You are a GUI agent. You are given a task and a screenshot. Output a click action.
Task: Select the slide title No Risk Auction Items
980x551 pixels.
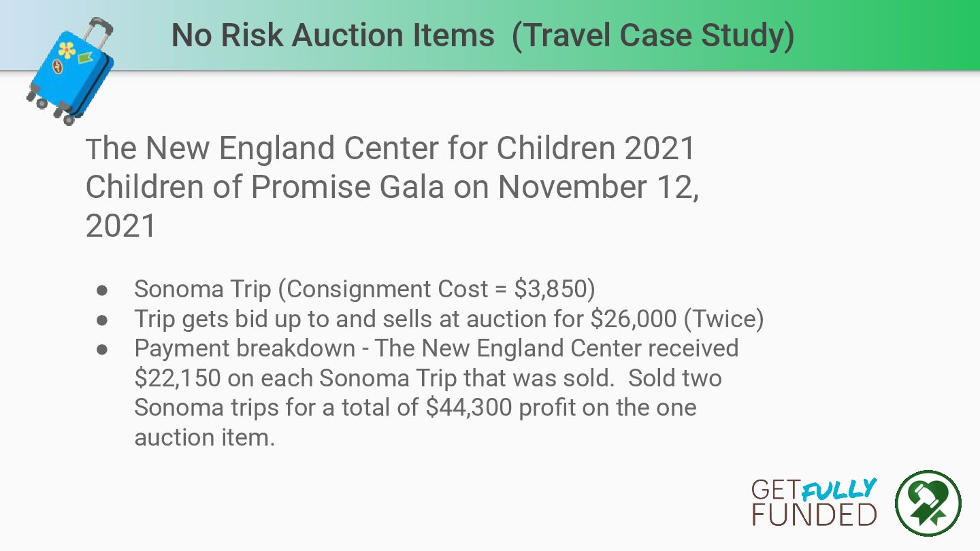pos(333,35)
